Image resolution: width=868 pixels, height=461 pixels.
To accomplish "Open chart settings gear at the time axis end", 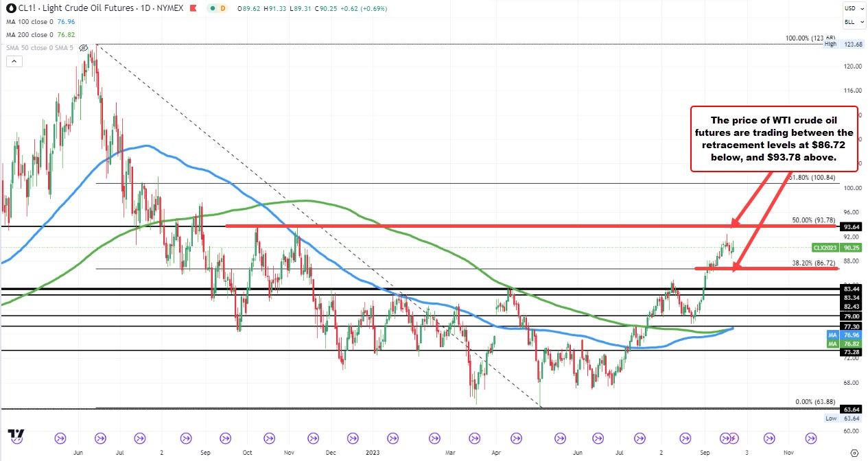I will (854, 453).
